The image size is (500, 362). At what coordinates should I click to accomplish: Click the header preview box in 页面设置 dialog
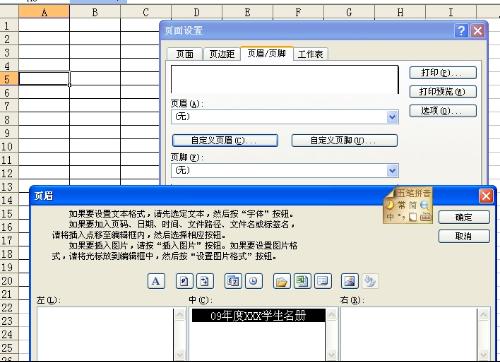[285, 79]
